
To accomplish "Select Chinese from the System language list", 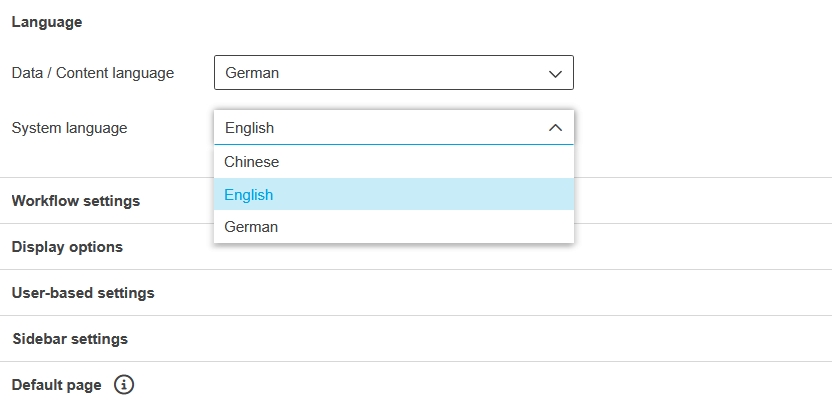I will click(x=252, y=162).
